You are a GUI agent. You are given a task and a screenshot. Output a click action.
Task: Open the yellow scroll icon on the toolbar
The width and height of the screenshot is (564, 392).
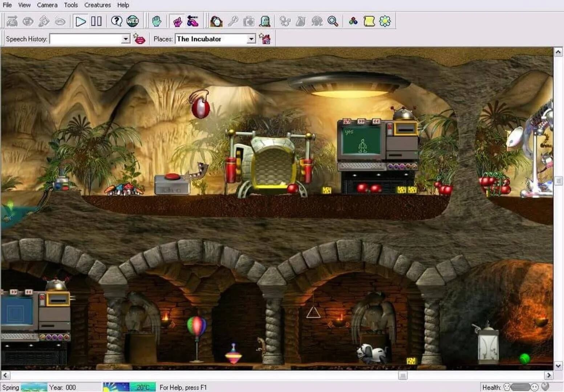click(369, 21)
